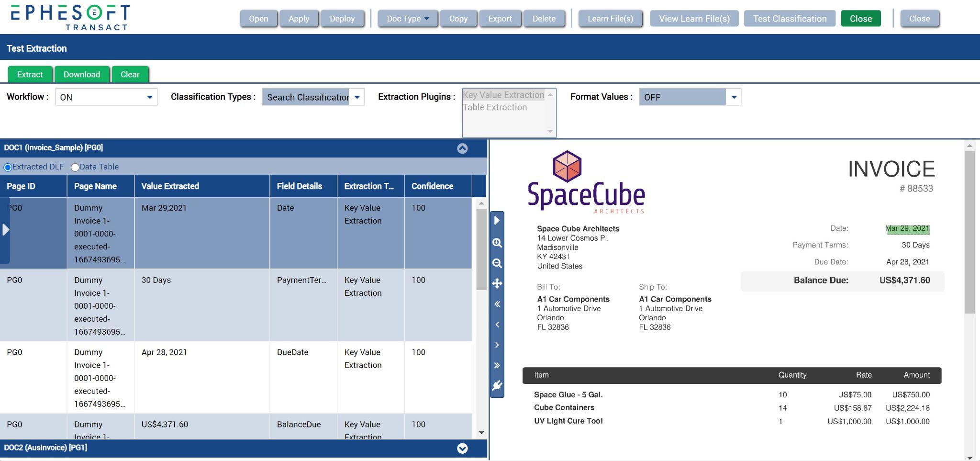Go to next page single-right chevron
This screenshot has height=461, width=980.
pos(497,345)
